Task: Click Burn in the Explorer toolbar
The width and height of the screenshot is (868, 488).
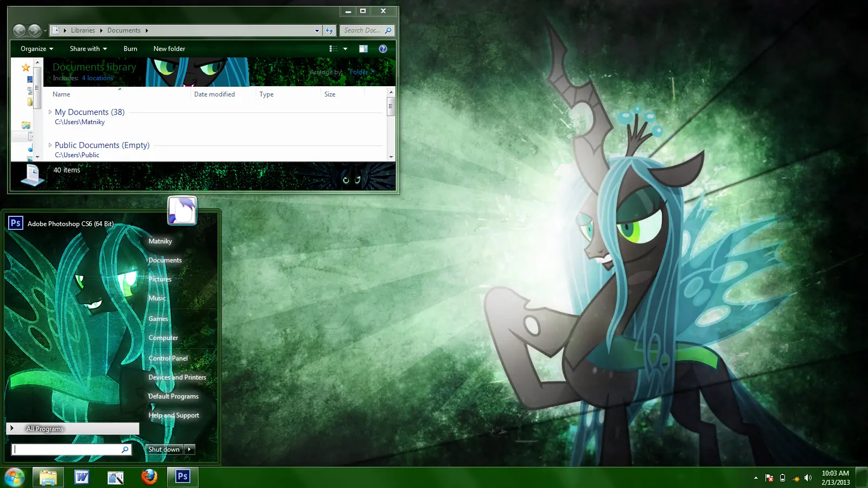Action: tap(130, 49)
